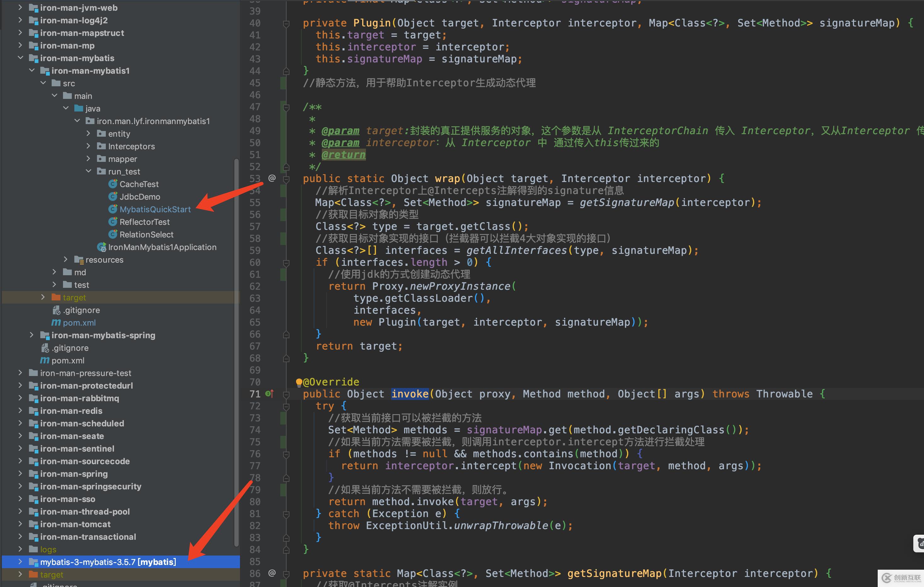This screenshot has width=924, height=587.
Task: Expand the iron-man-mybatis-spring module
Action: [32, 335]
